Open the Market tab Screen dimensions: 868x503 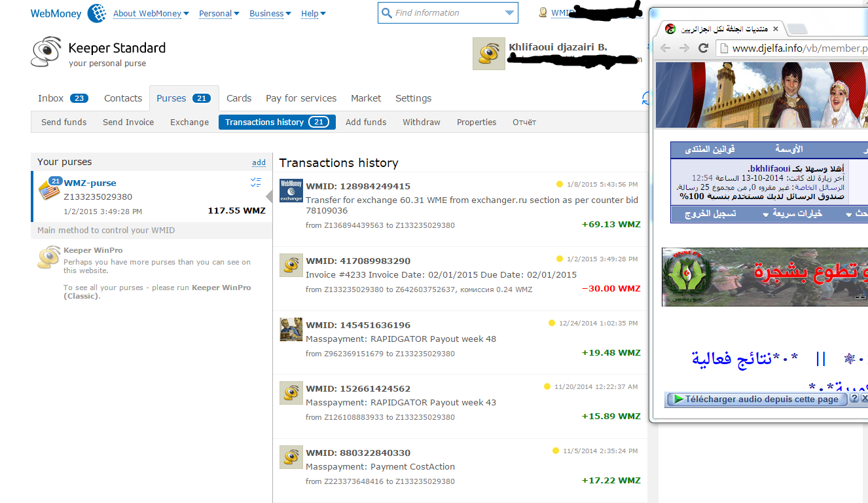(x=366, y=98)
